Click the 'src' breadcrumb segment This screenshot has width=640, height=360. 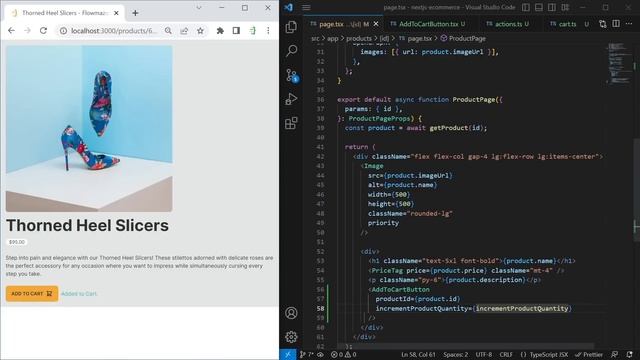click(x=315, y=38)
